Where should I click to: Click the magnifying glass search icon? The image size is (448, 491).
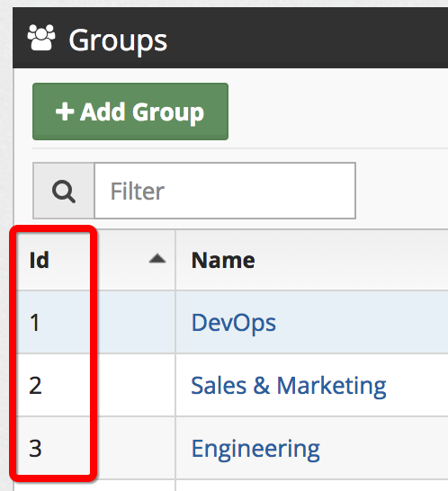[x=64, y=191]
